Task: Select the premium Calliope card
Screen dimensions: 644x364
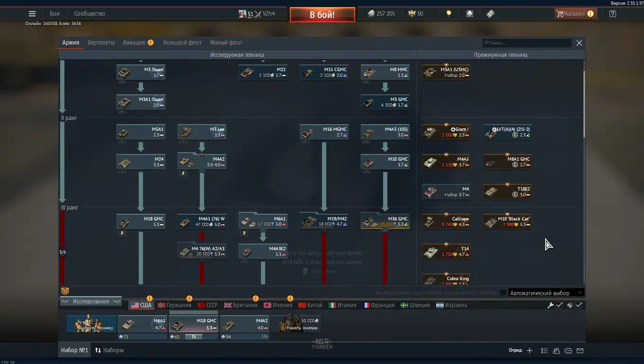Action: point(446,222)
